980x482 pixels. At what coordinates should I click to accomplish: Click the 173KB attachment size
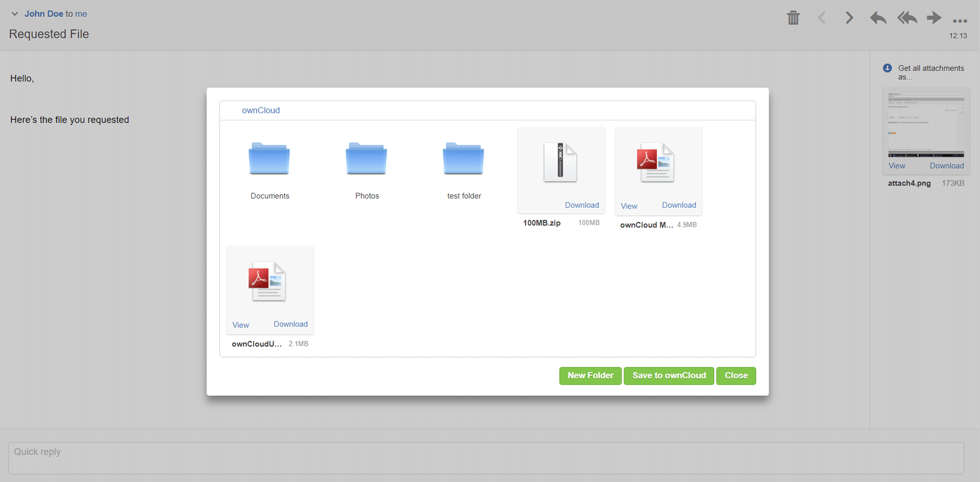coord(953,183)
